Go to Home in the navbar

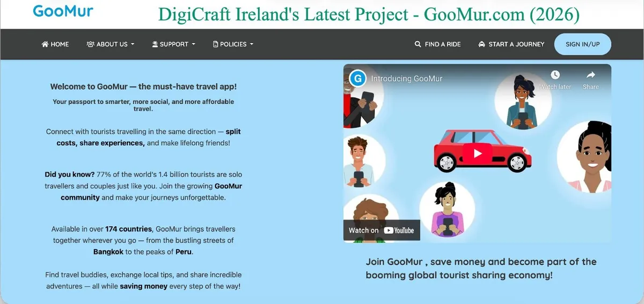pyautogui.click(x=59, y=44)
